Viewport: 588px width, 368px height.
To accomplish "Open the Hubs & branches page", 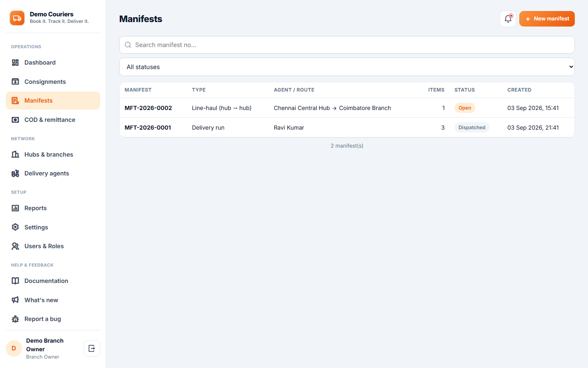I will (53, 155).
